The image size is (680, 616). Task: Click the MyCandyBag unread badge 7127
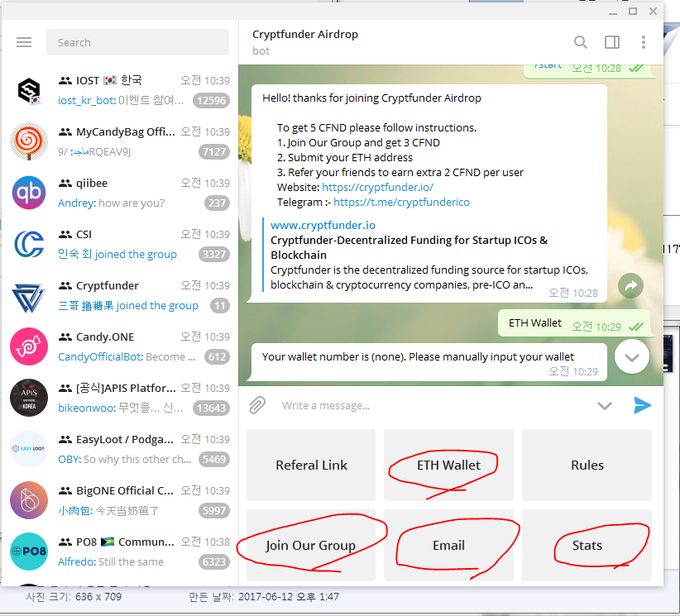(214, 151)
